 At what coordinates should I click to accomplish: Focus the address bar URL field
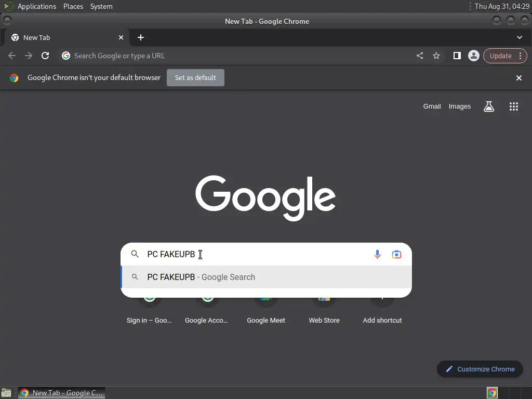pos(237,56)
